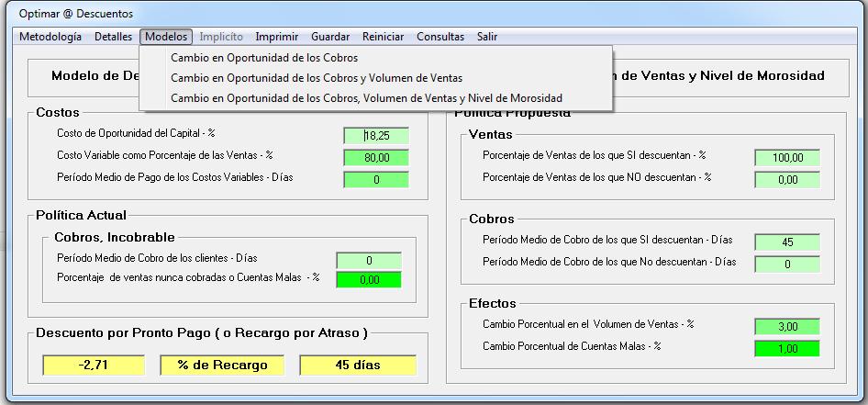Select Período Medio de Cobro de los clientes field
The height and width of the screenshot is (405, 868).
[369, 261]
